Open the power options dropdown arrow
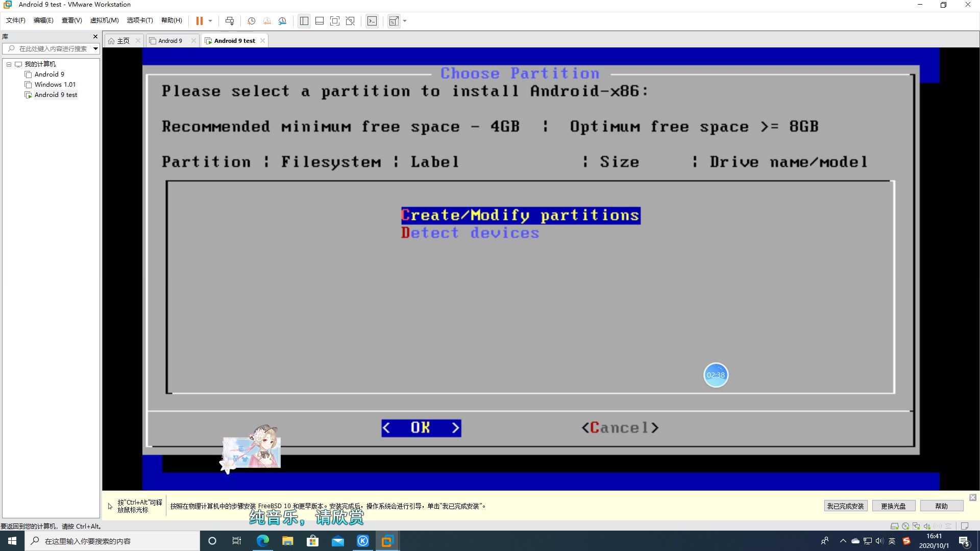 point(210,21)
